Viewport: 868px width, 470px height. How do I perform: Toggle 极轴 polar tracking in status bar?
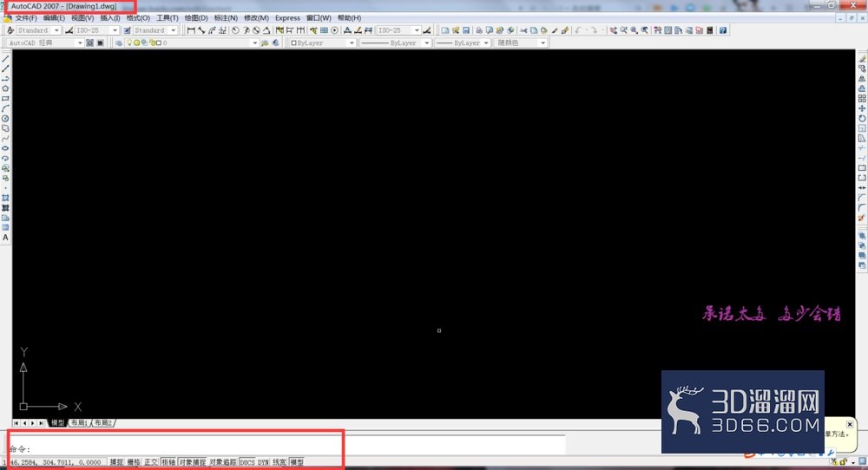tap(168, 461)
